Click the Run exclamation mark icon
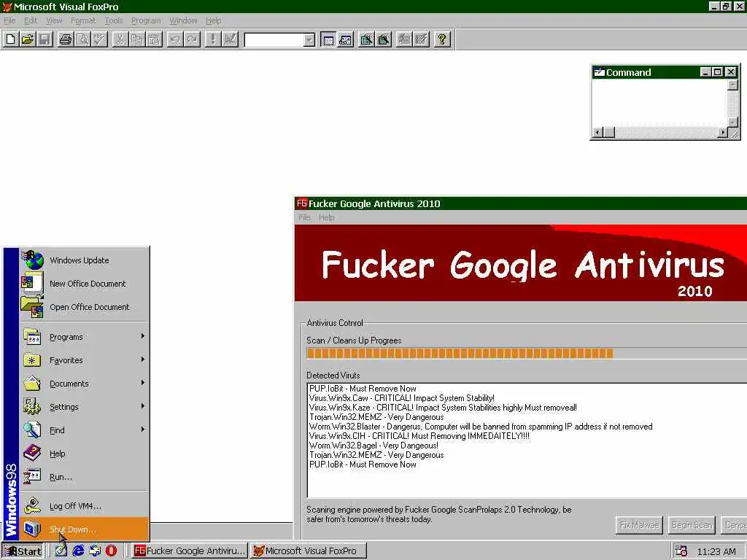The width and height of the screenshot is (747, 560). (212, 39)
